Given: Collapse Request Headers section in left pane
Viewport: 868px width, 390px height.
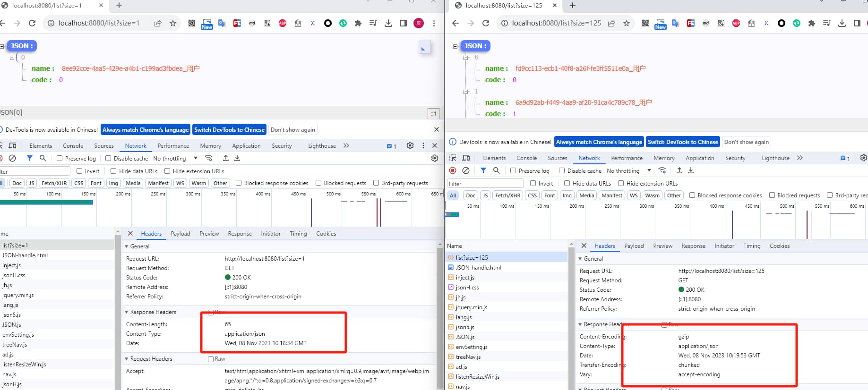Looking at the screenshot, I should [x=127, y=359].
